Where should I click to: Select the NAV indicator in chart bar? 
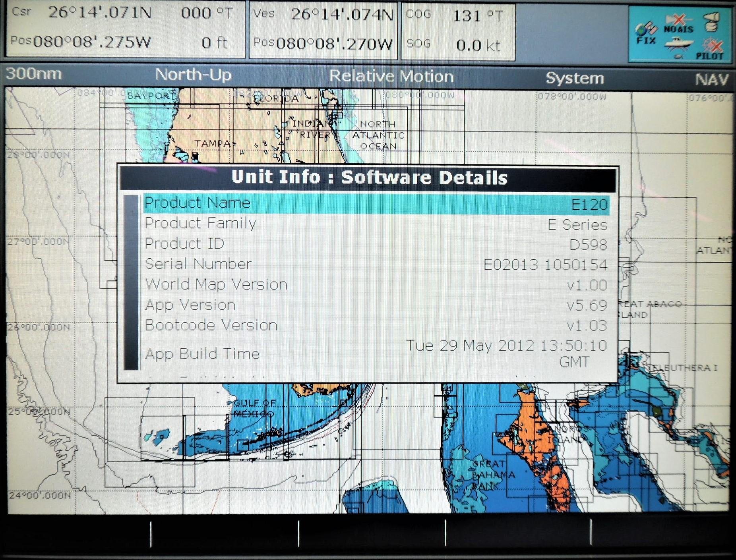(x=712, y=79)
